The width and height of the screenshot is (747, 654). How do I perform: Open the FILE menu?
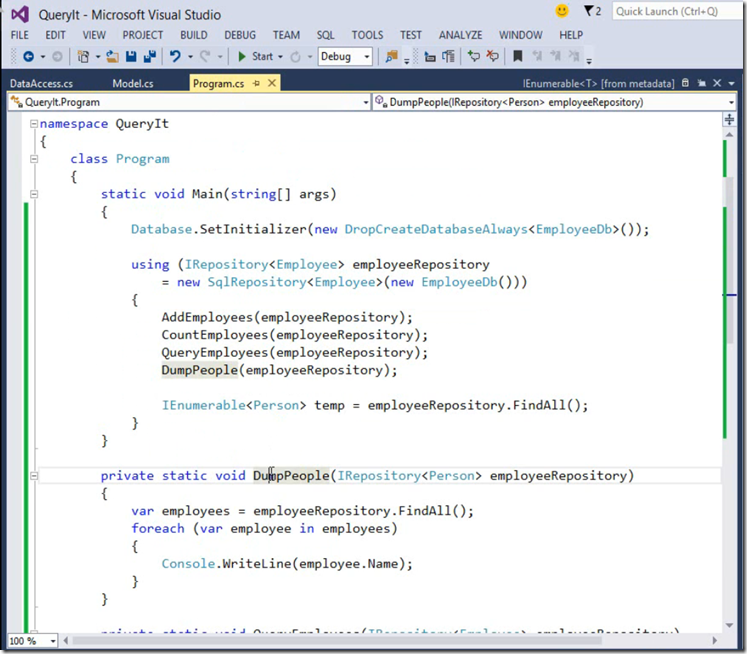coord(20,35)
